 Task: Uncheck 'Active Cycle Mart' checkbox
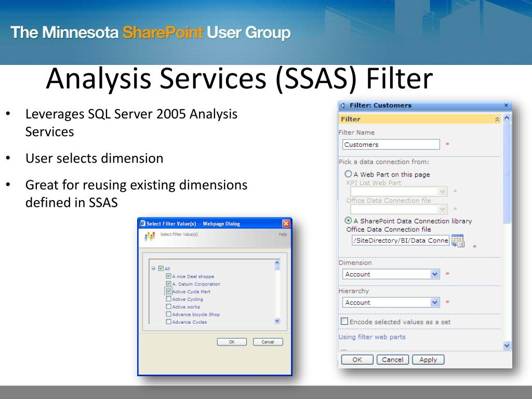[169, 291]
